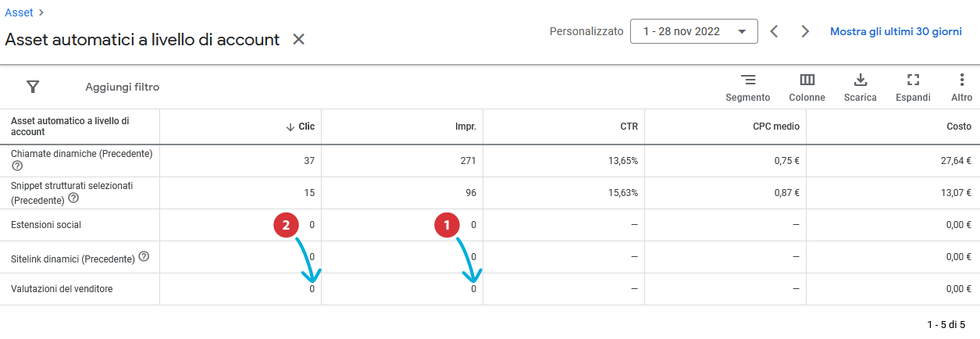
Task: Open the Segmento options
Action: coord(748,87)
